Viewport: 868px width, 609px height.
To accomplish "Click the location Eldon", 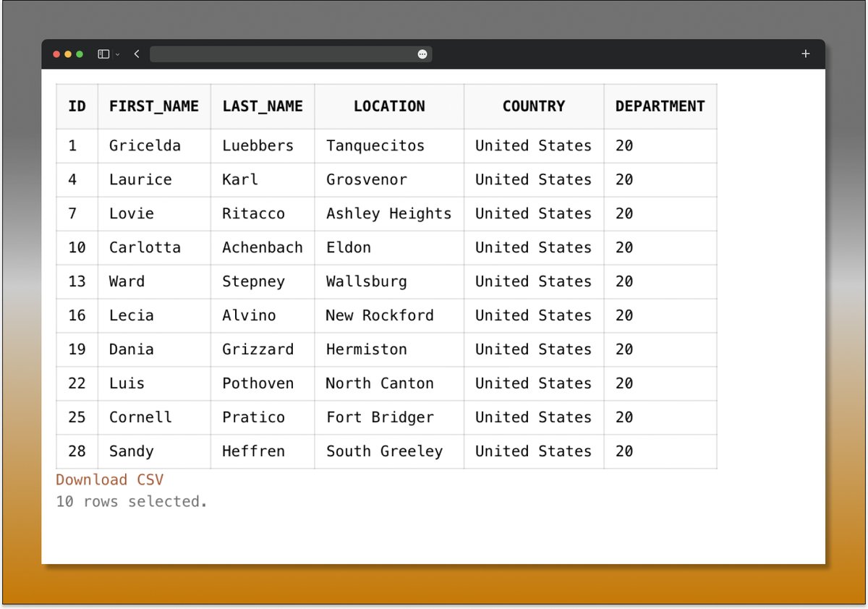I will (x=349, y=247).
